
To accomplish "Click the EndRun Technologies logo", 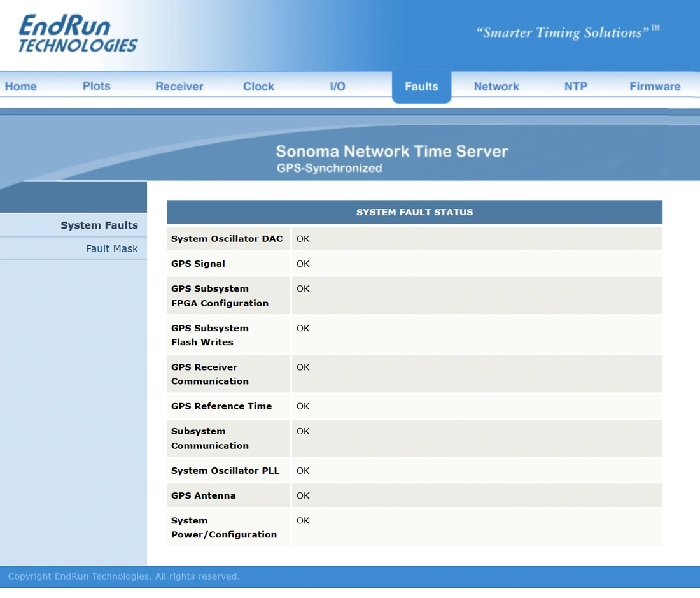I will tap(78, 34).
